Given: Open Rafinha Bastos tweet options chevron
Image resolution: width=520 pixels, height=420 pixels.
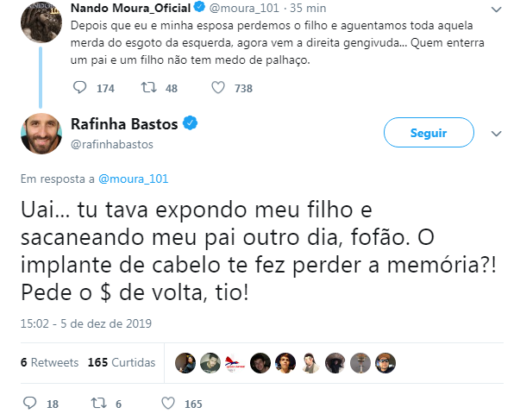Looking at the screenshot, I should click(496, 134).
